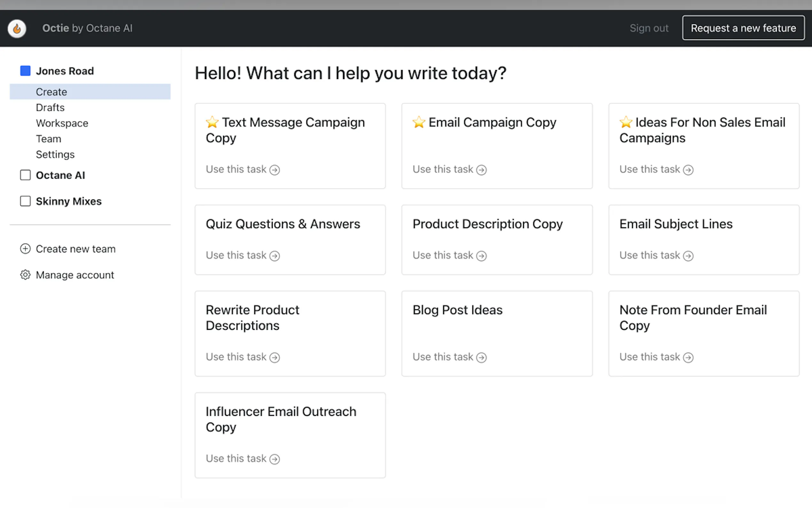Open Jones Road Settings
This screenshot has width=812, height=508.
pyautogui.click(x=55, y=155)
